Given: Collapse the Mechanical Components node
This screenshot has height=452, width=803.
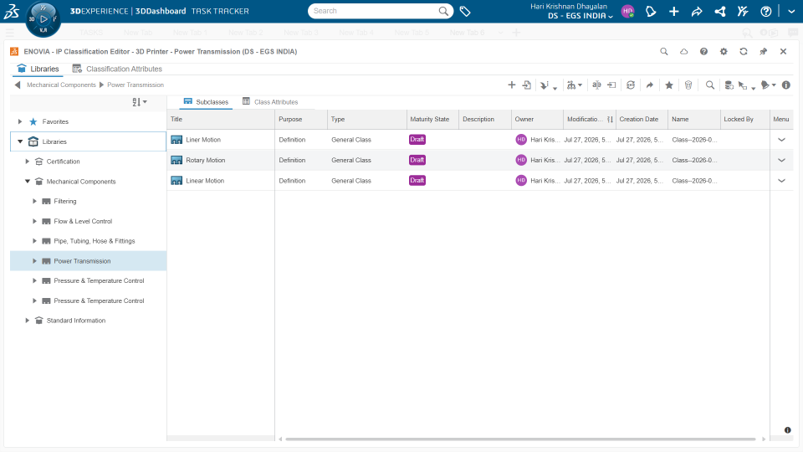Looking at the screenshot, I should (x=27, y=181).
